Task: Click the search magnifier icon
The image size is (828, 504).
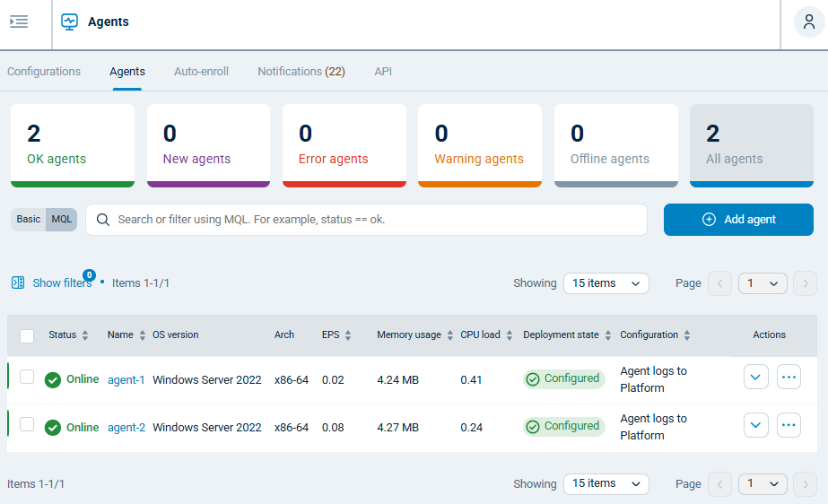Action: 103,220
